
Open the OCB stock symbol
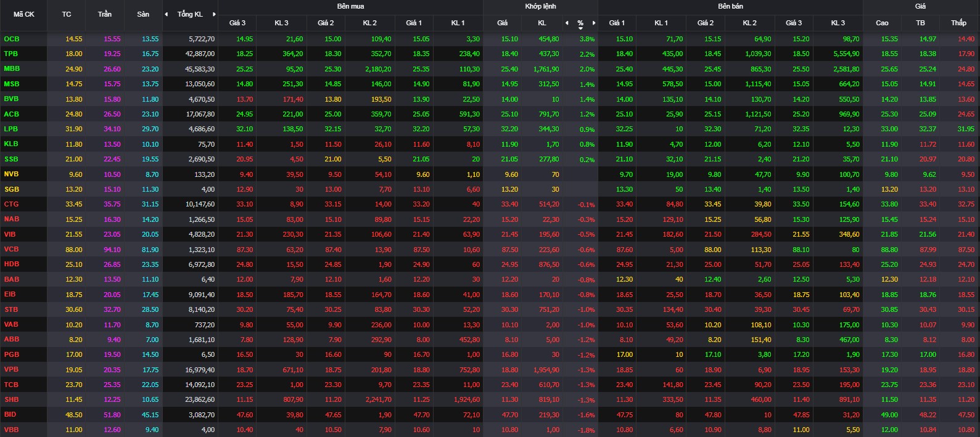coord(12,39)
